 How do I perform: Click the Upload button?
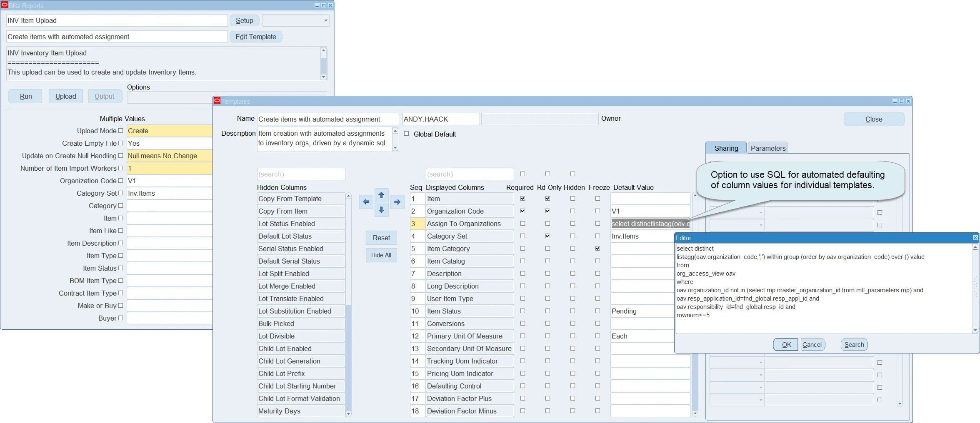coord(66,96)
